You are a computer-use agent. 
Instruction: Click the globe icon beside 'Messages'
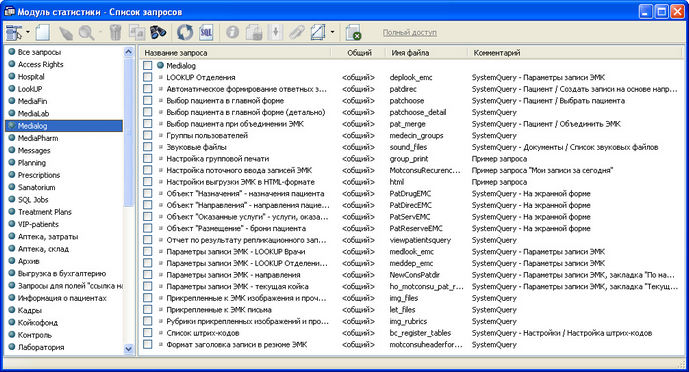tap(12, 150)
